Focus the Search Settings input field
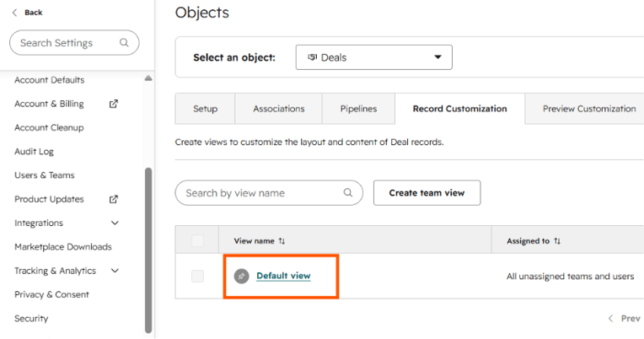This screenshot has width=644, height=339. click(74, 42)
